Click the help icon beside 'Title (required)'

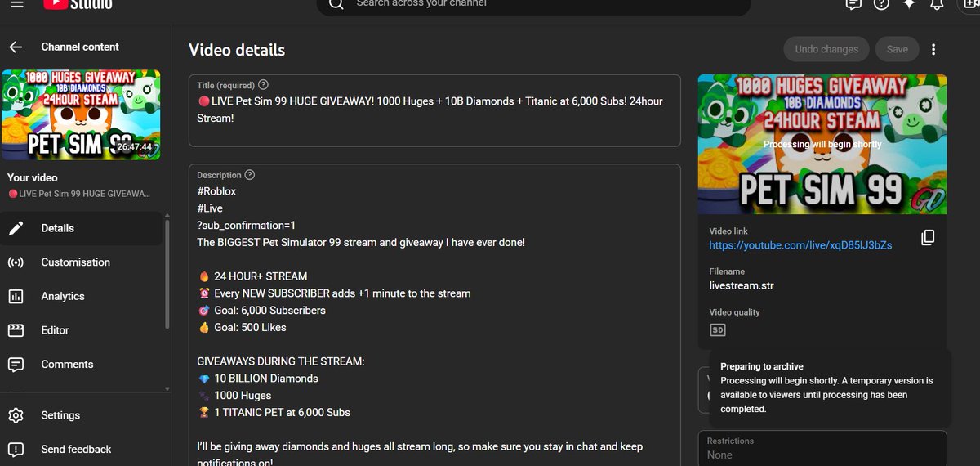coord(263,85)
